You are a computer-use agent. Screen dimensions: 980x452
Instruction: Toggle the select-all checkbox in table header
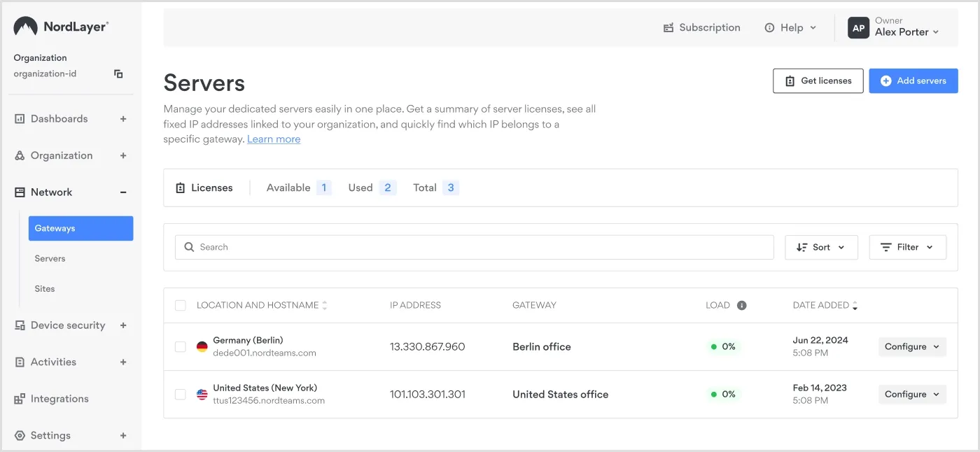pyautogui.click(x=180, y=305)
